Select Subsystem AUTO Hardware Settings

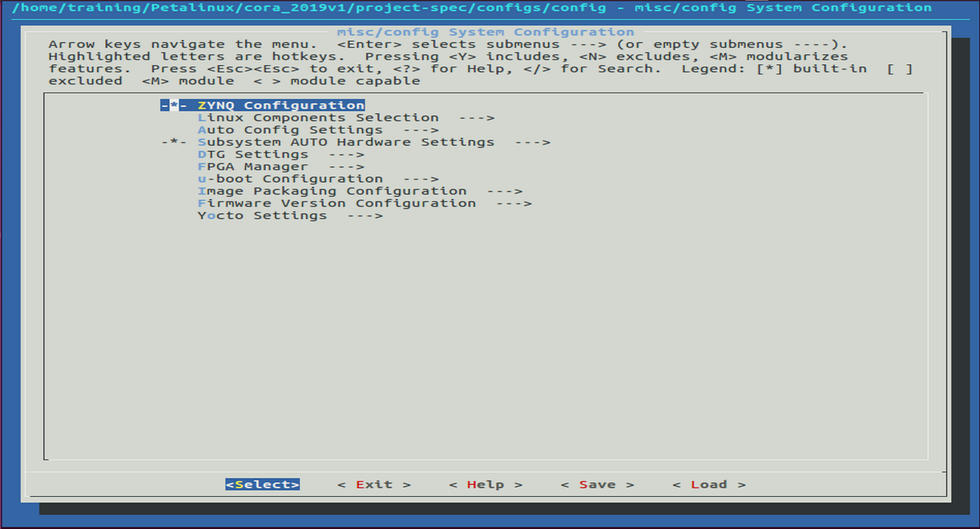(345, 142)
